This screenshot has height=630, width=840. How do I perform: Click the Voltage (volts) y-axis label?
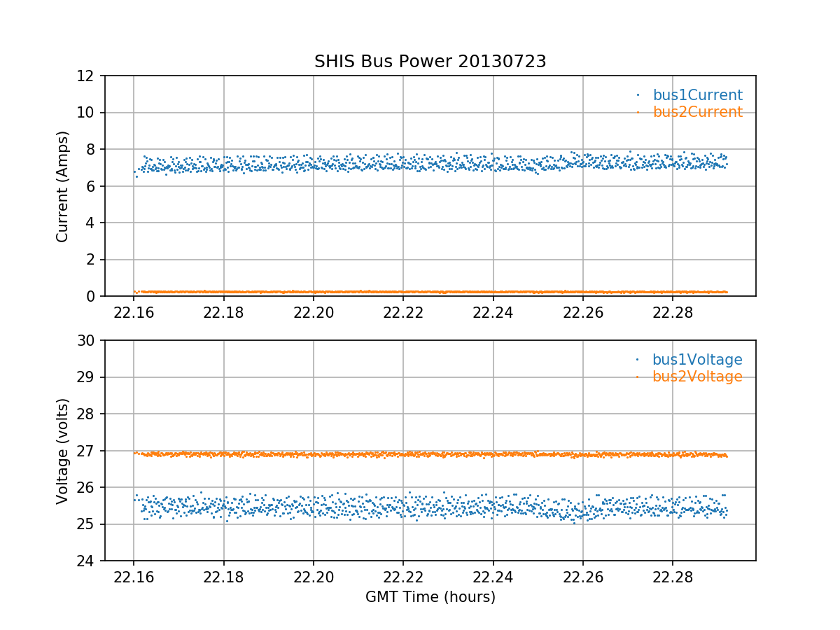coord(63,451)
